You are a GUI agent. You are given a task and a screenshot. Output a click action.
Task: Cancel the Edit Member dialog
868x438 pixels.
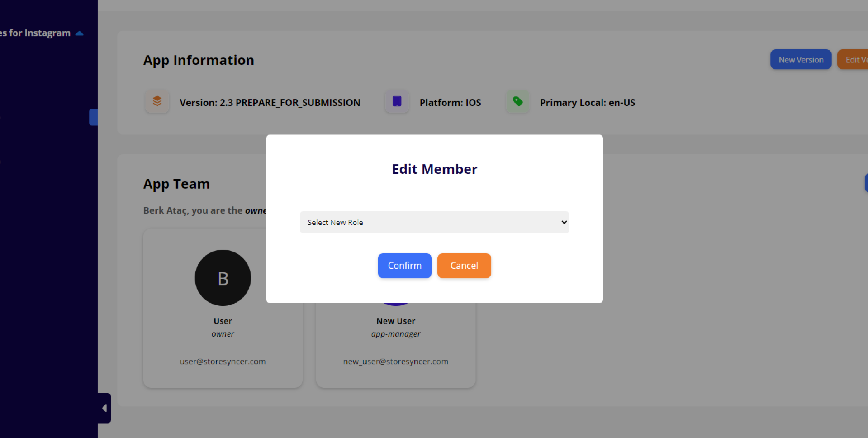(464, 266)
